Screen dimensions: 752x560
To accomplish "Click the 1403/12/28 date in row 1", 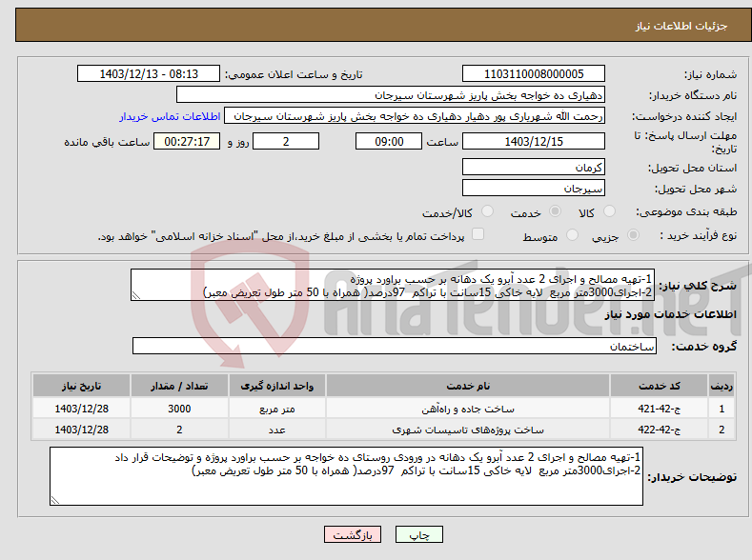I will coord(82,409).
